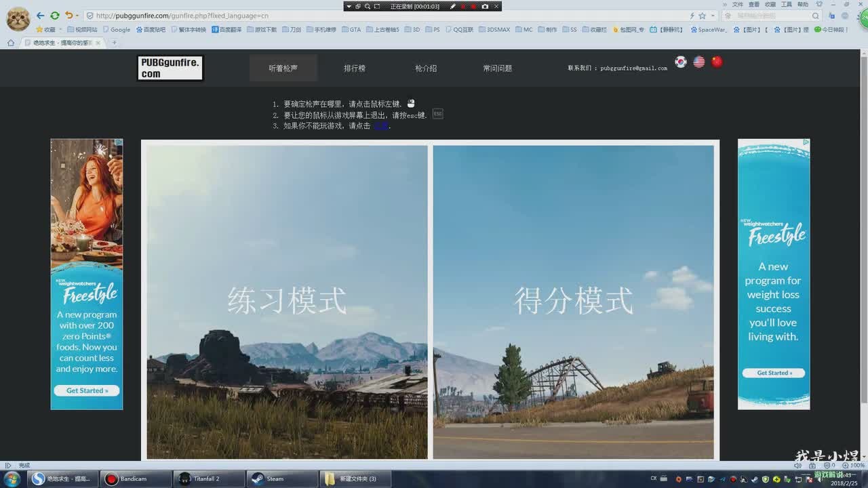868x488 pixels.
Task: Open the 视频网站 bookmark folder
Action: pos(82,30)
